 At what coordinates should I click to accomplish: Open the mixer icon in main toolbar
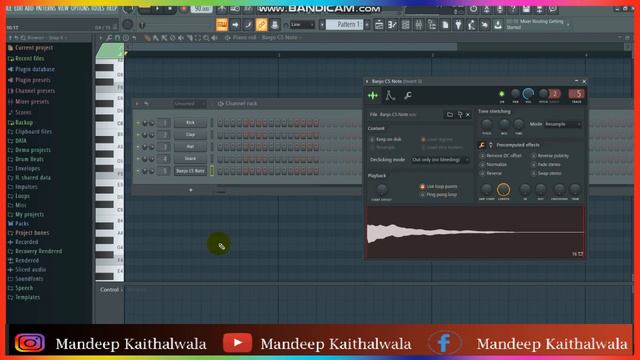pyautogui.click(x=419, y=25)
